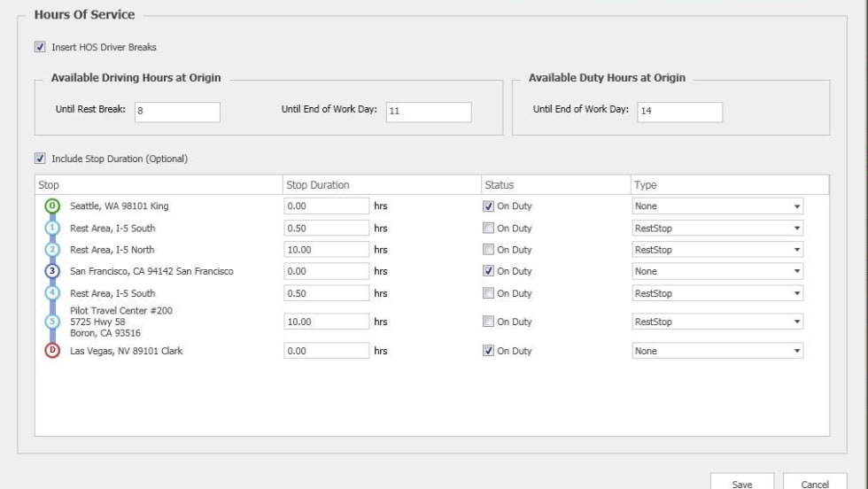Click the red destination icon for Las Vegas
This screenshot has width=868, height=489.
pyautogui.click(x=51, y=351)
